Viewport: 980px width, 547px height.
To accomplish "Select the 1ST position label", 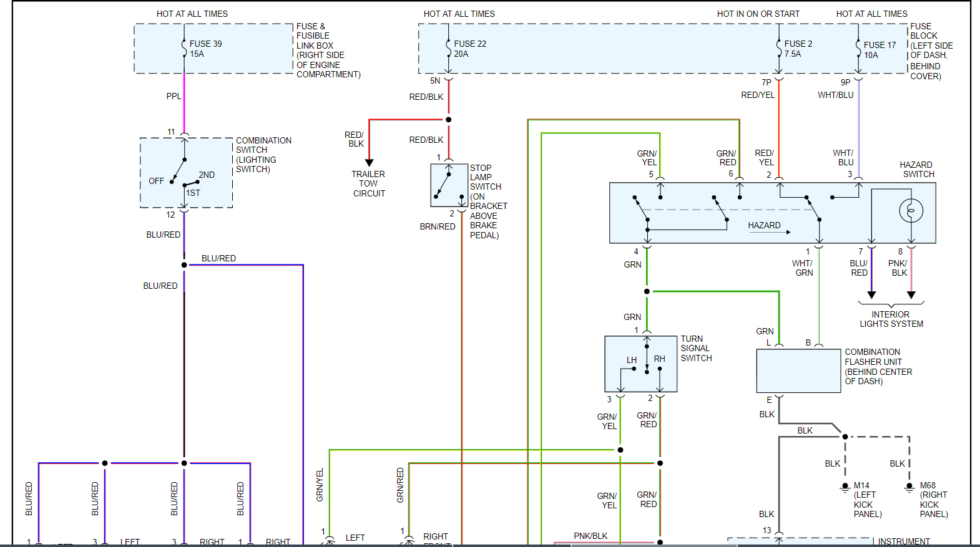I will (194, 193).
